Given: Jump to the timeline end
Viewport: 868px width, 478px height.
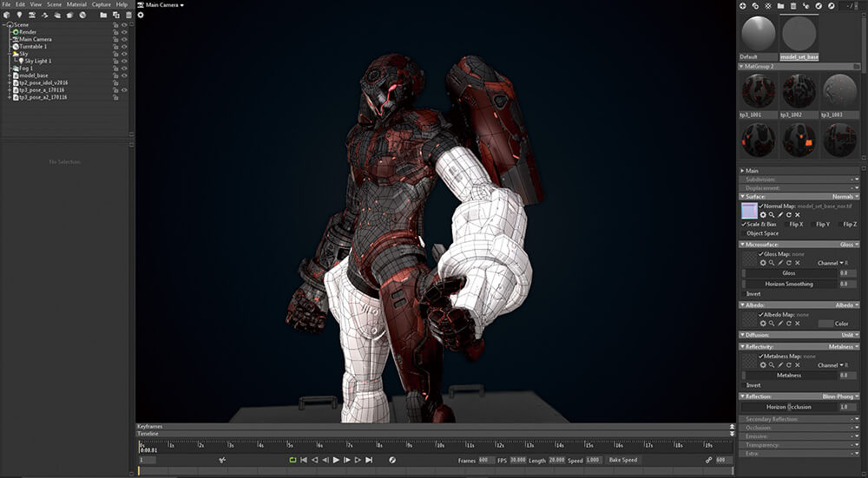Looking at the screenshot, I should [369, 460].
